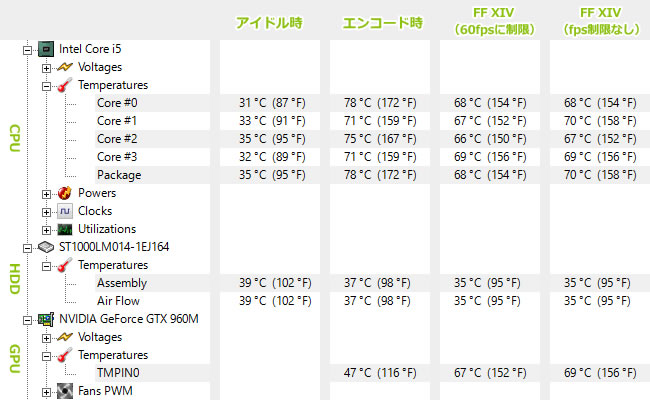650x400 pixels.
Task: Click the エンコード時 column header
Action: tap(382, 23)
